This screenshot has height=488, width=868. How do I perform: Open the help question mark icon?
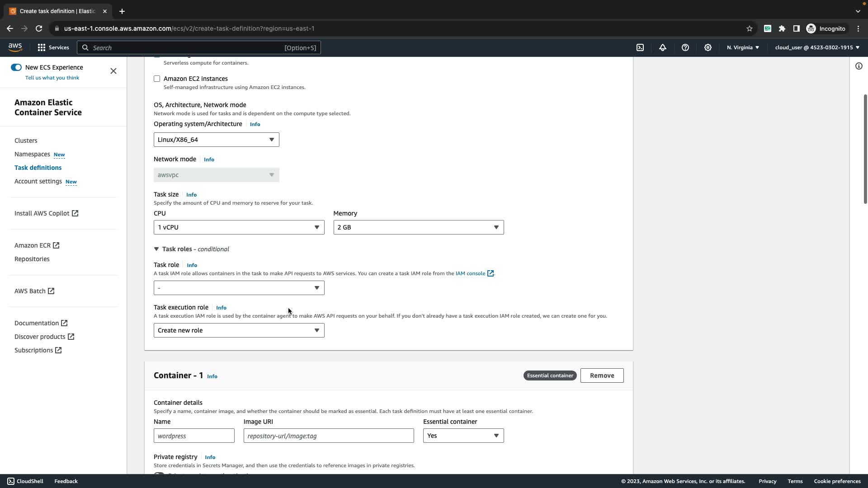(x=685, y=47)
